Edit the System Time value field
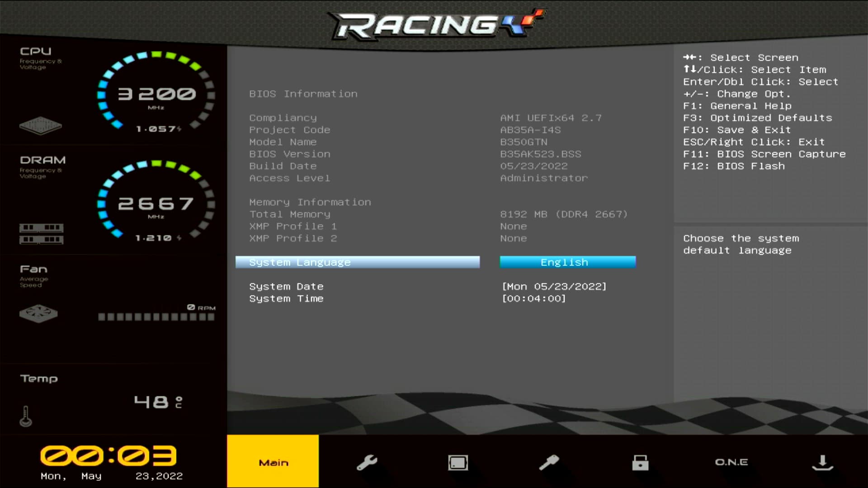 tap(534, 299)
